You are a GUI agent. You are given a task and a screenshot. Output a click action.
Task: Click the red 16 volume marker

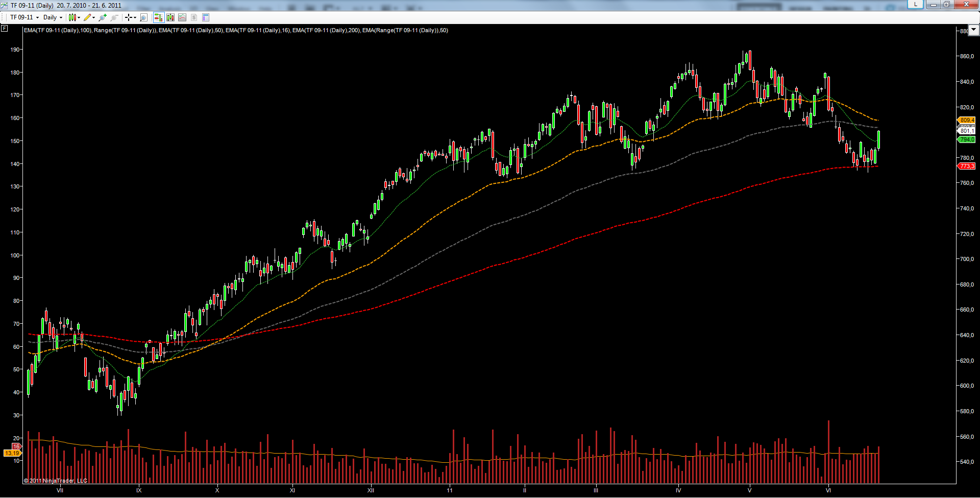click(x=16, y=446)
